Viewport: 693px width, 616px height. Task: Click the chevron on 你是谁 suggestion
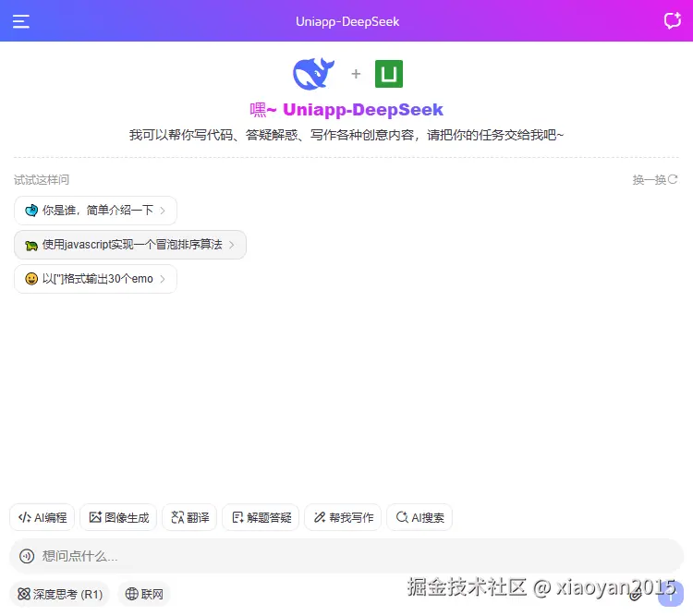163,211
